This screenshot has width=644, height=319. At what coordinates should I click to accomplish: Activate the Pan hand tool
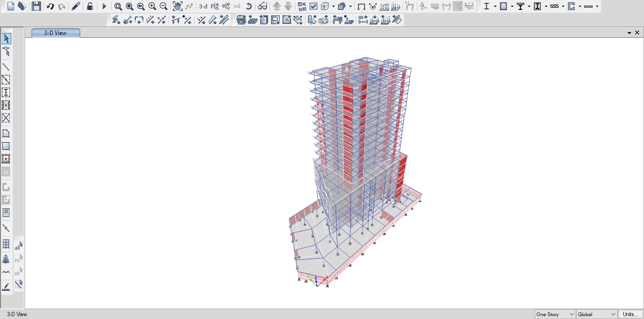[x=177, y=6]
